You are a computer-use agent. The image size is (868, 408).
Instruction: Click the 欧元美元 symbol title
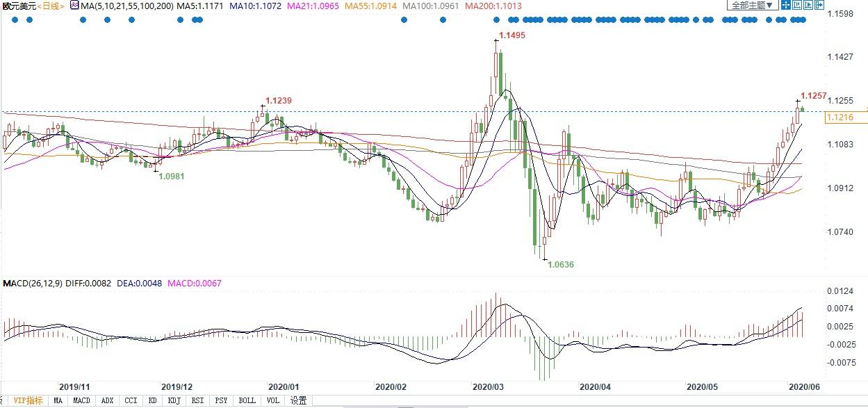coord(18,6)
